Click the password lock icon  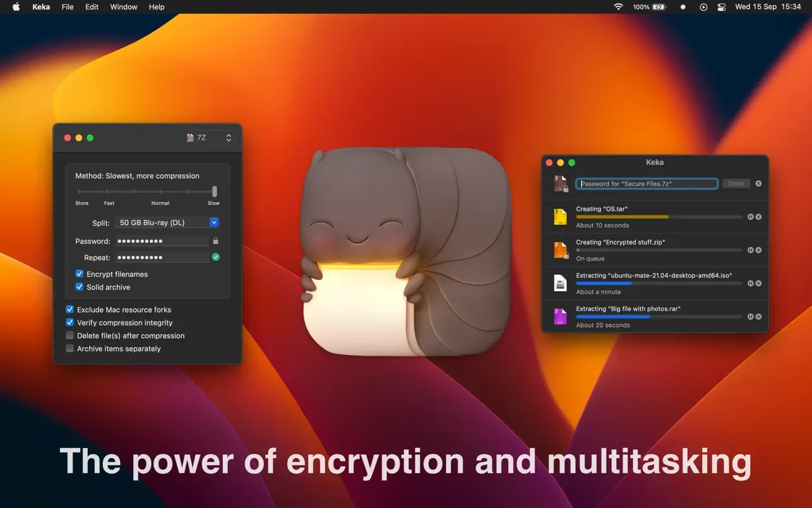(215, 241)
